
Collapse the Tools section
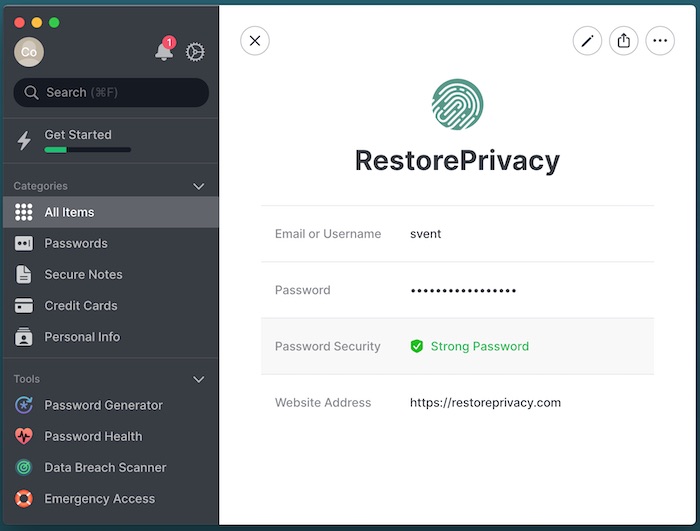pos(199,379)
